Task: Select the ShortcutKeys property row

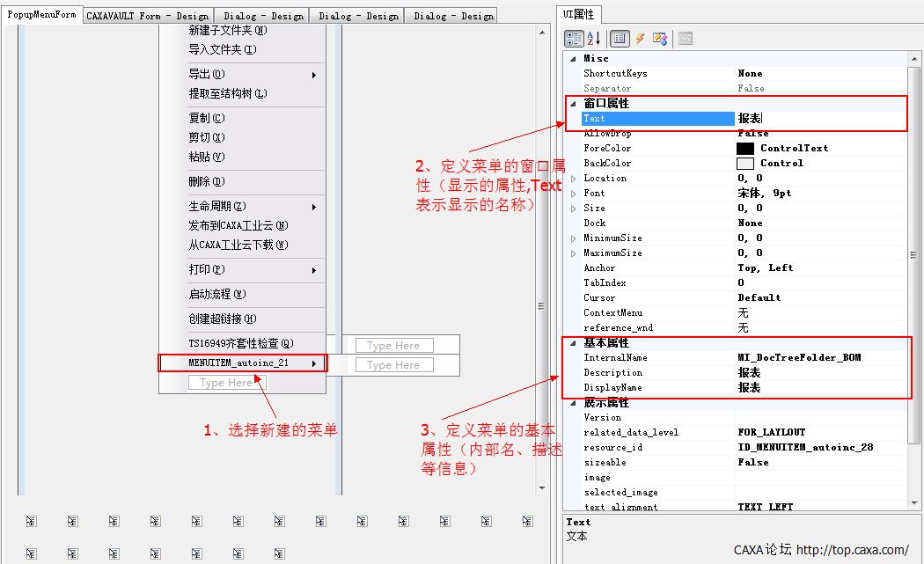Action: point(744,74)
